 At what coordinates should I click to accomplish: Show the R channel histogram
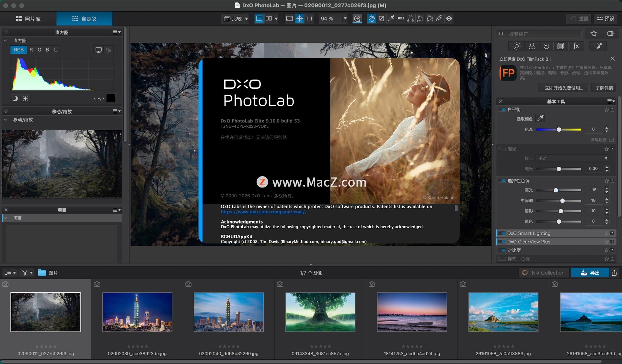31,50
